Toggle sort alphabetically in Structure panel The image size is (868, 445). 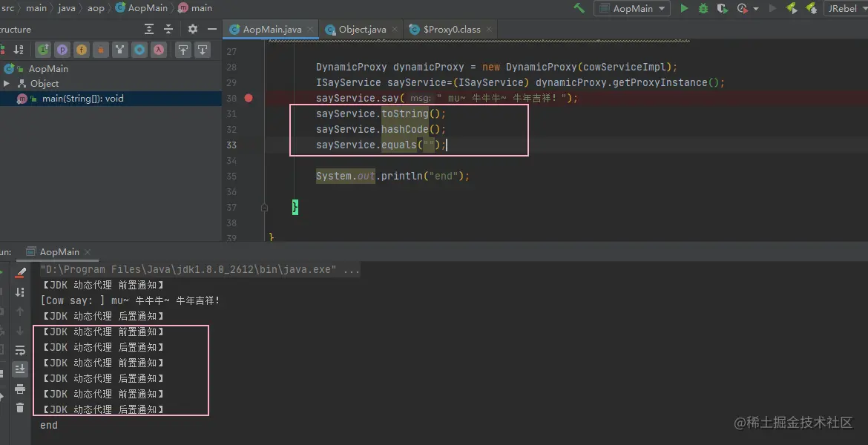(19, 50)
